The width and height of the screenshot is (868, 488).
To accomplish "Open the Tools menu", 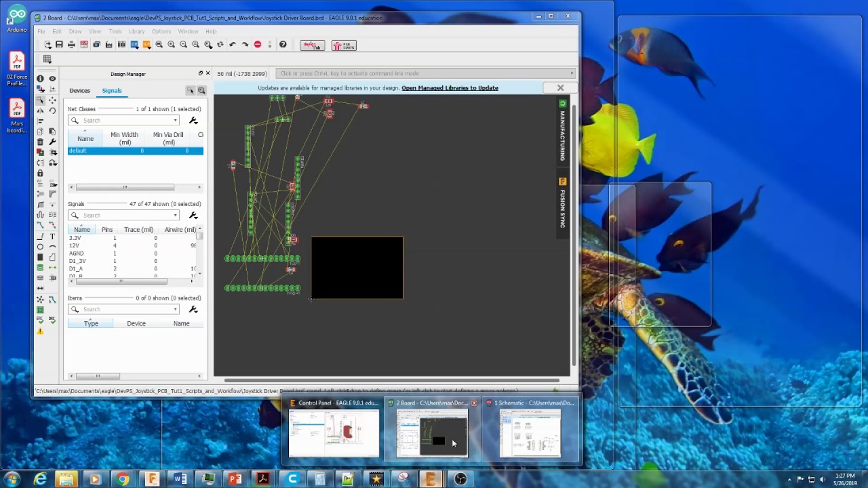I will [x=115, y=31].
